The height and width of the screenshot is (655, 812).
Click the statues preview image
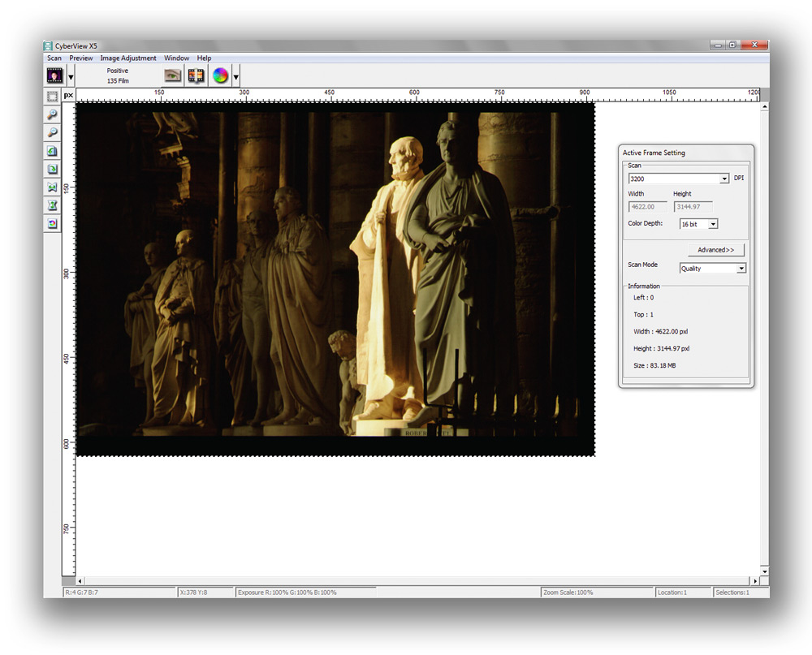pos(335,279)
